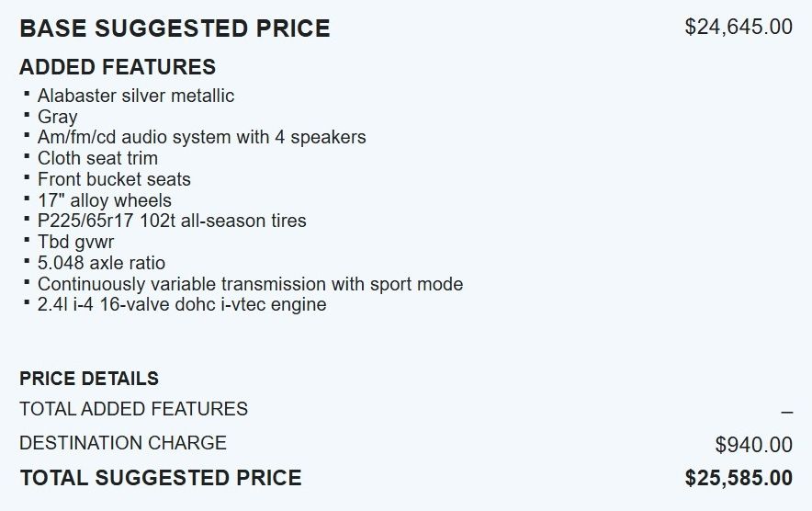Select the Alabaster silver metallic feature
Screen dimensions: 812x511
(136, 96)
